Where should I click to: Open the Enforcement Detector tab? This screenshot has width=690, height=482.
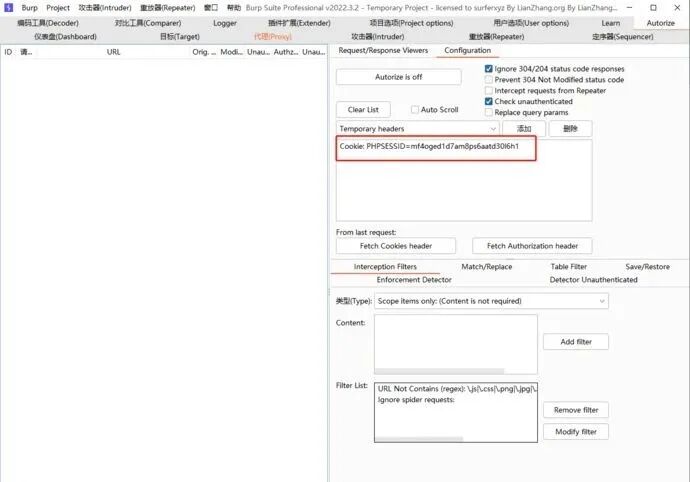pyautogui.click(x=414, y=280)
